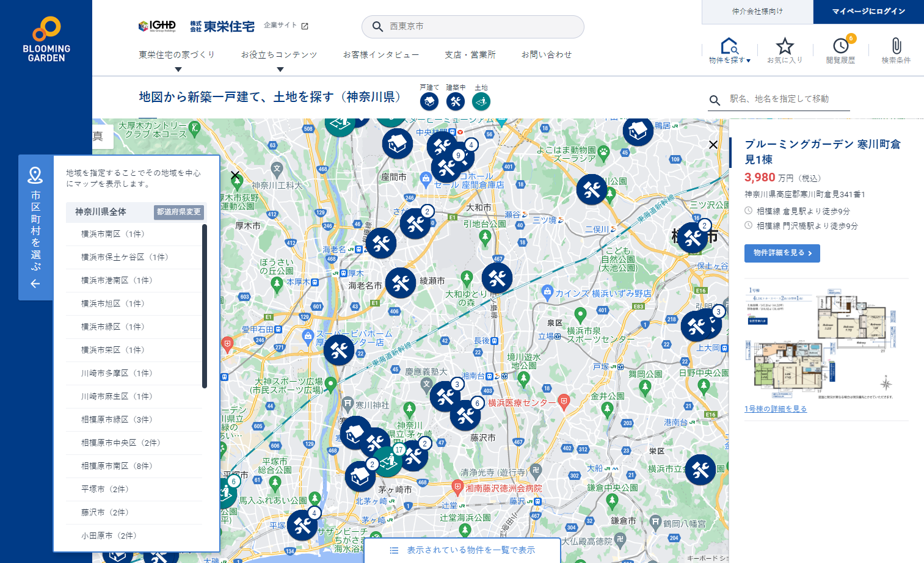Image resolution: width=924 pixels, height=563 pixels.
Task: Expand the お役立ちコンテンツ dropdown
Action: 280,54
